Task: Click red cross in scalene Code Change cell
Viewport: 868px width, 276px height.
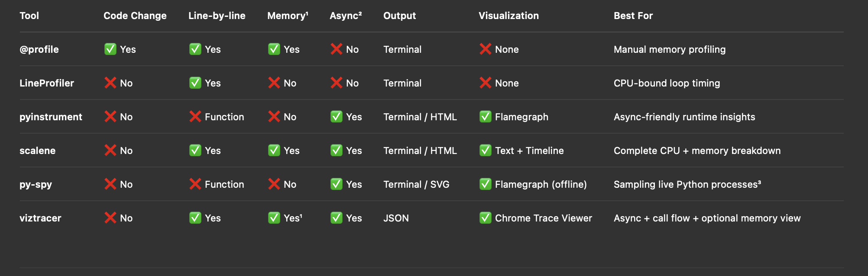Action: pyautogui.click(x=110, y=150)
